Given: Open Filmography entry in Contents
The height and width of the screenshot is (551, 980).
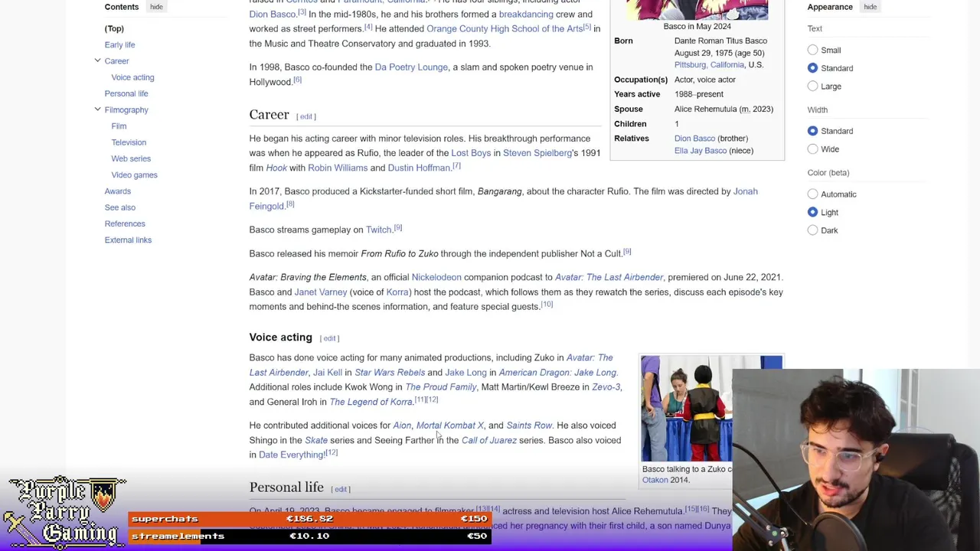Looking at the screenshot, I should point(126,109).
